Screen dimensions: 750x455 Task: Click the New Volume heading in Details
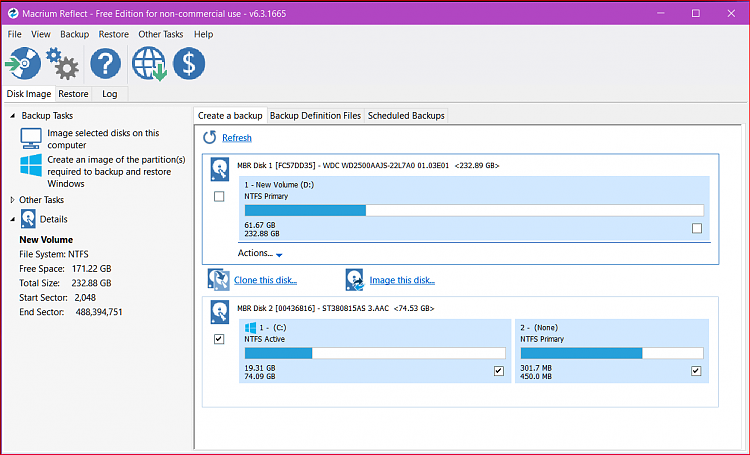46,240
